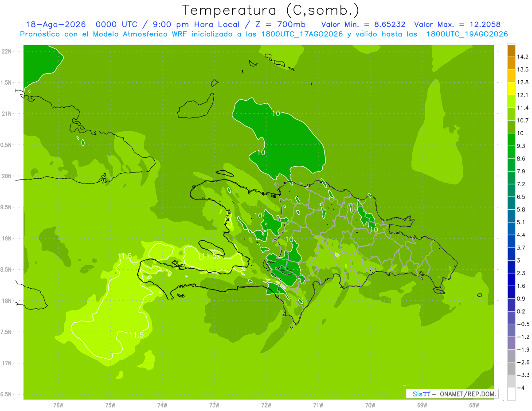Click the '1800UTC_19AGO2026' valid-until time
The width and height of the screenshot is (532, 411).
click(467, 34)
